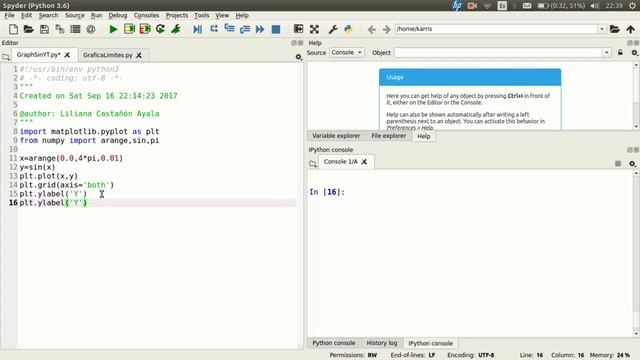640x360 pixels.
Task: Click the @ symbol finder icon
Action: pos(91,29)
